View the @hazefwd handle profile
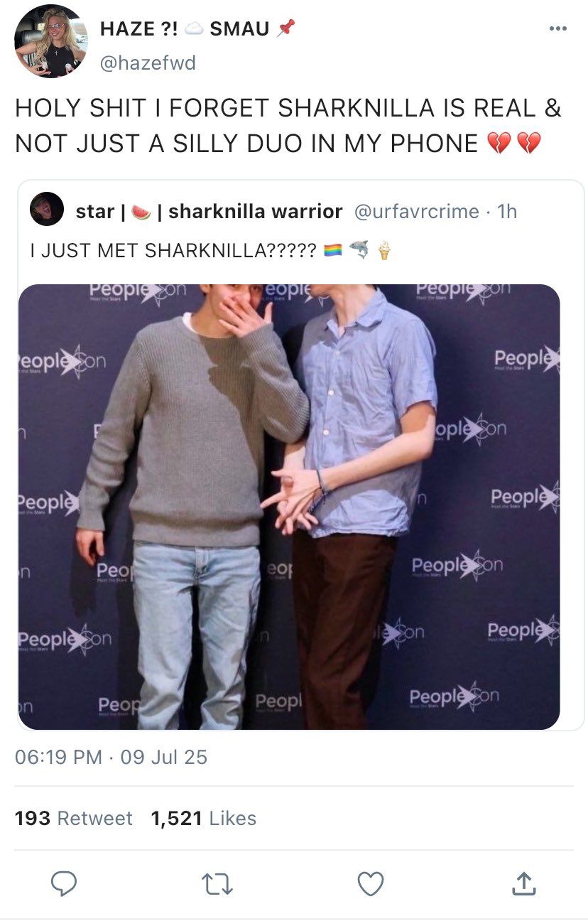588x921 pixels. 148,63
